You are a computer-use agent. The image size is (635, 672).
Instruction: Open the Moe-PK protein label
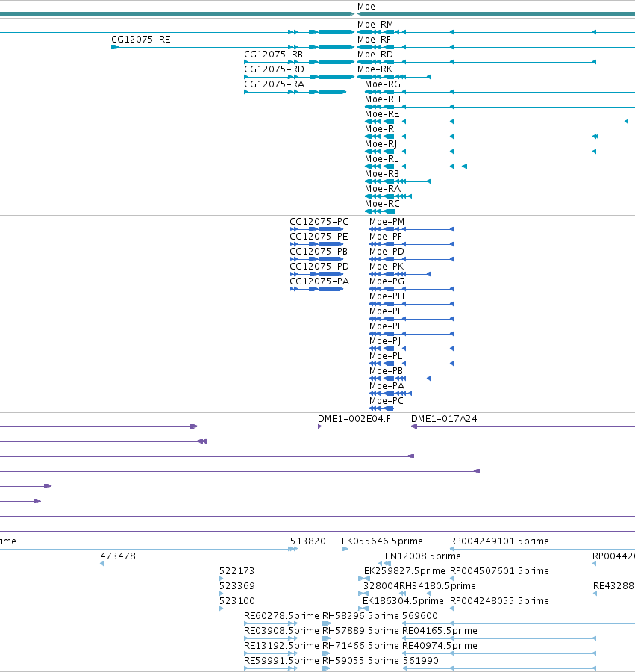point(387,267)
